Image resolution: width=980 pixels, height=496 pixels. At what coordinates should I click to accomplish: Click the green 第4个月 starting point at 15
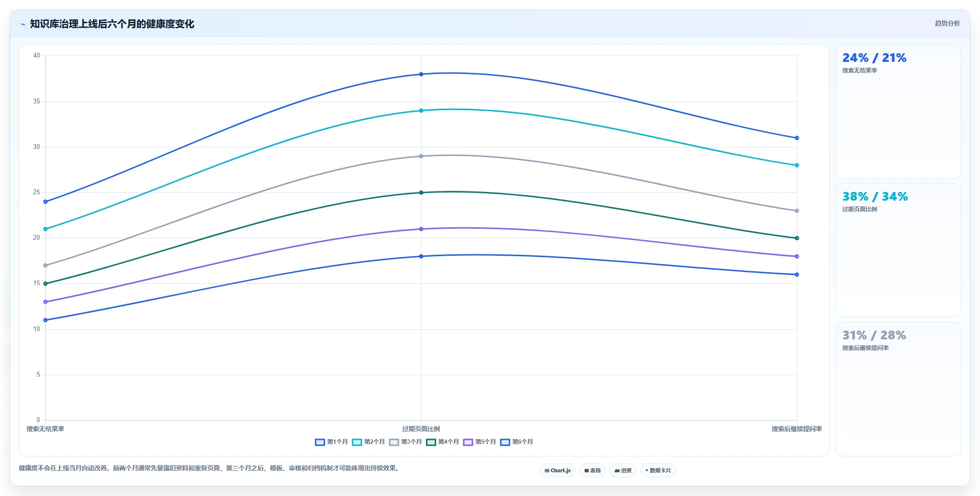tap(45, 284)
